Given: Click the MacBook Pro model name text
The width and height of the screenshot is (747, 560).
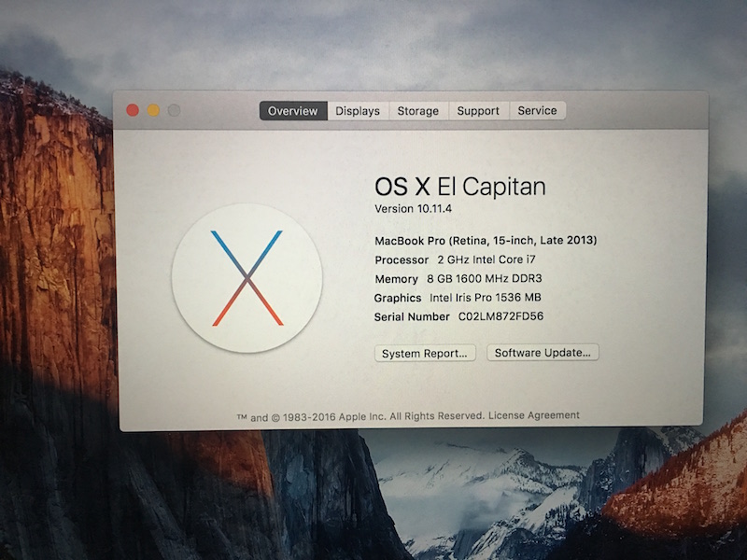Looking at the screenshot, I should pyautogui.click(x=486, y=241).
